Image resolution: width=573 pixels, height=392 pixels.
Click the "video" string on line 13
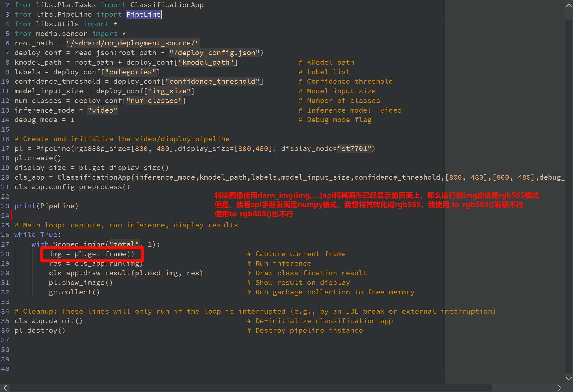102,110
